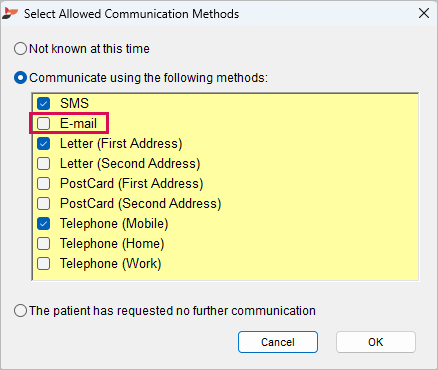Tick the Telephone (Home) checkbox
Viewport: 438px width, 370px height.
[44, 243]
